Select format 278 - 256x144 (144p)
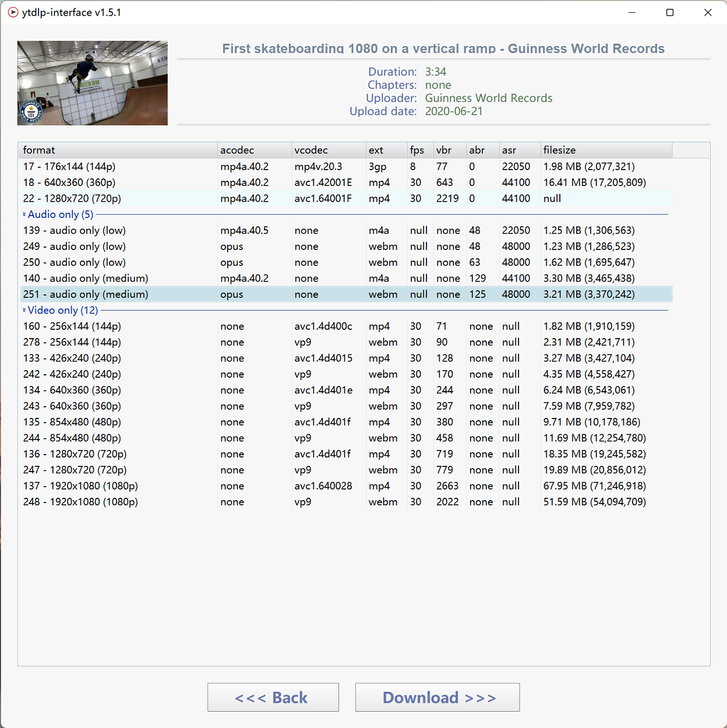The image size is (727, 728). (x=346, y=342)
